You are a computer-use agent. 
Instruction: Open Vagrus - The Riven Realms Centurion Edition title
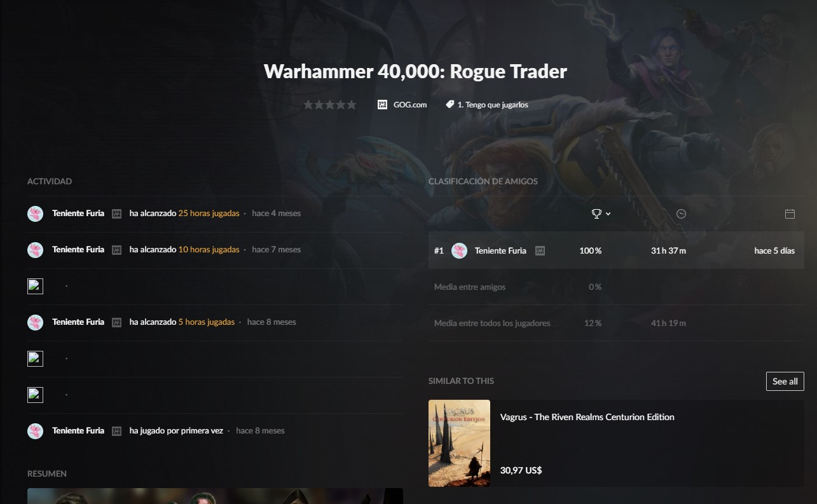(x=587, y=417)
